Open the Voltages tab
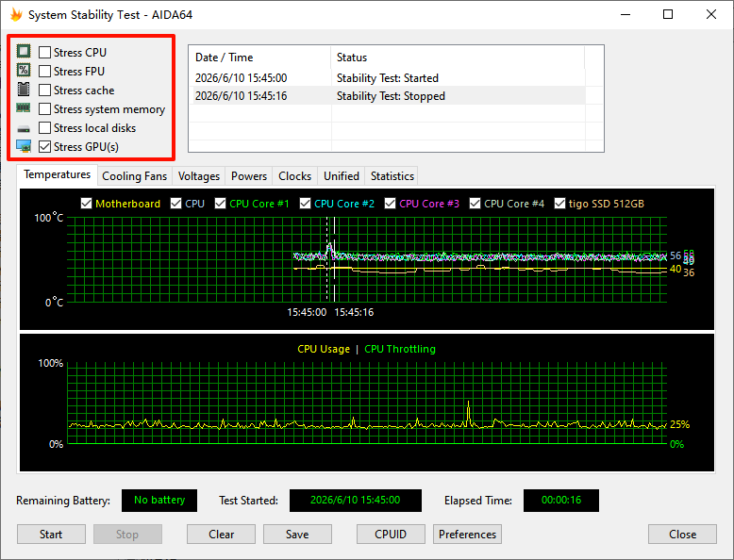 click(198, 176)
